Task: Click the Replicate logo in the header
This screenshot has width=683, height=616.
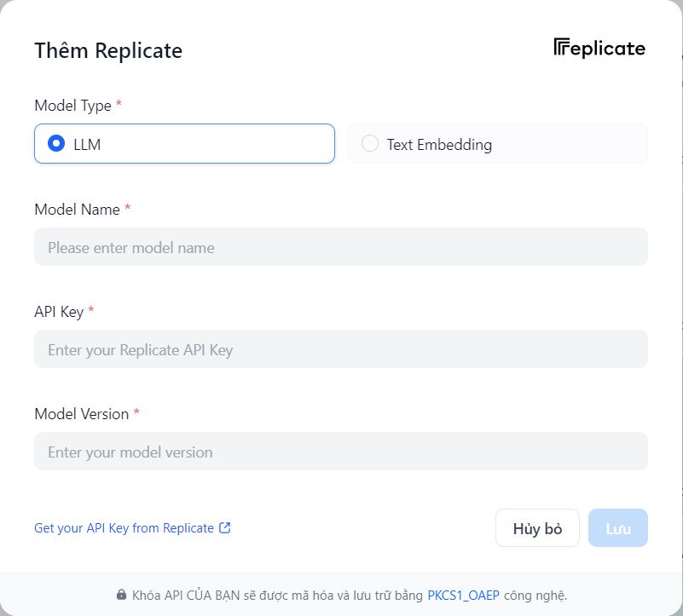Action: point(599,48)
